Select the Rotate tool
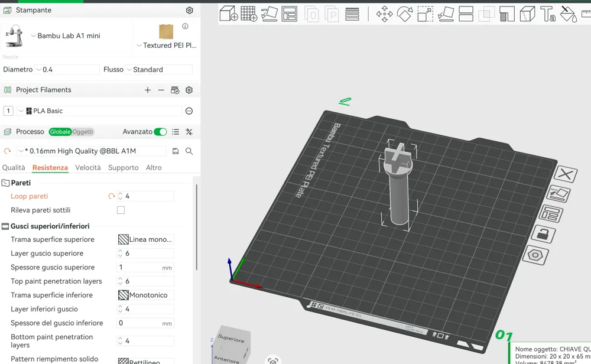This screenshot has height=364, width=591. click(x=405, y=14)
